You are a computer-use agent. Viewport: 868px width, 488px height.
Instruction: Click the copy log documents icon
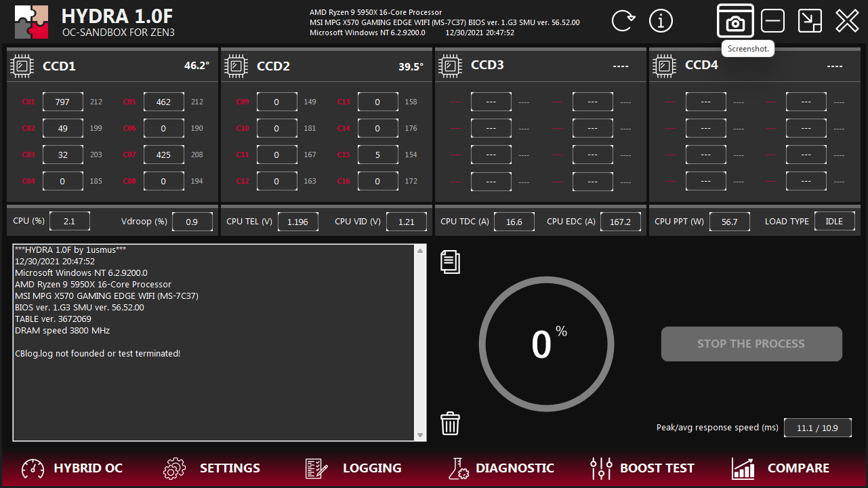click(451, 262)
